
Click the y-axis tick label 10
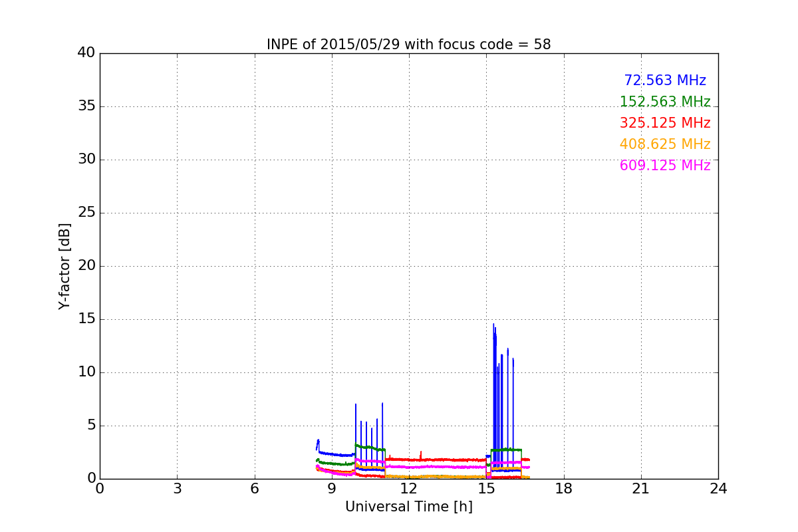[86, 372]
